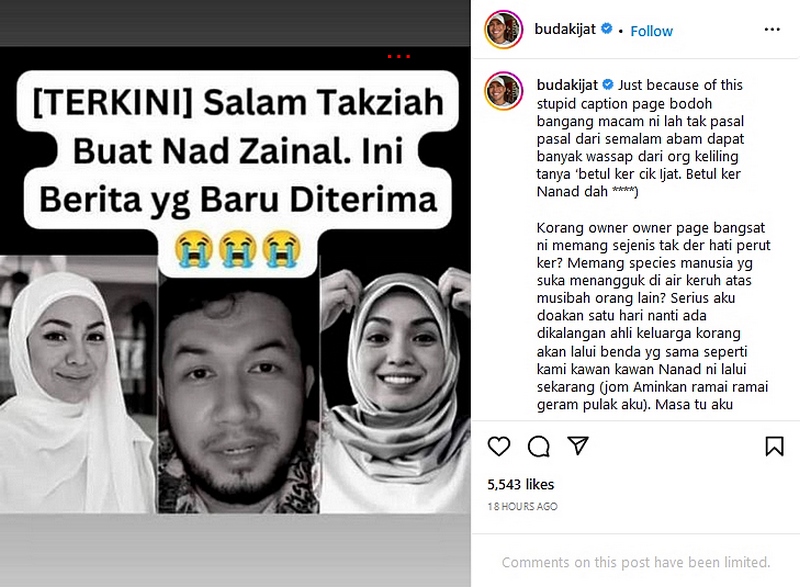Click the red three dots on the image
The width and height of the screenshot is (800, 587).
click(398, 56)
